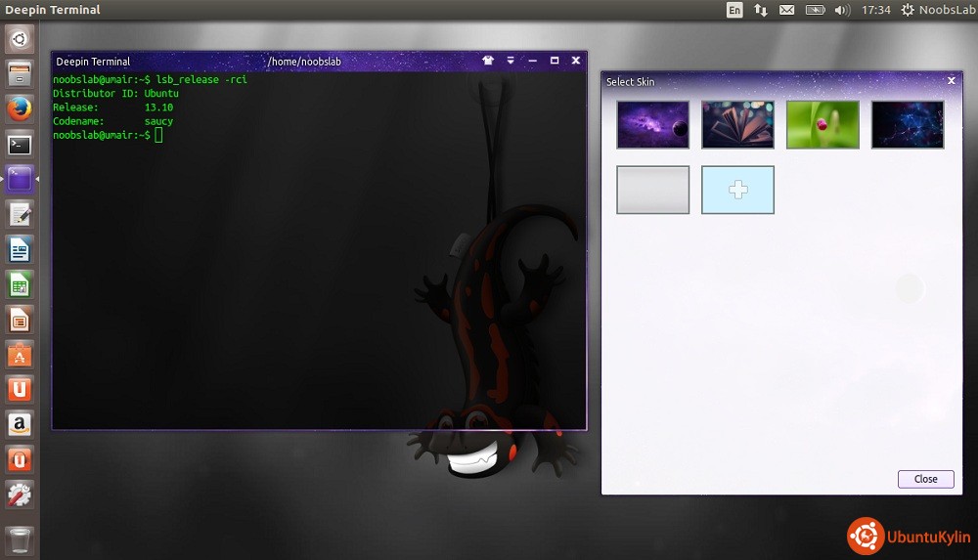
Task: Open the Files manager in launcher
Action: click(x=20, y=73)
